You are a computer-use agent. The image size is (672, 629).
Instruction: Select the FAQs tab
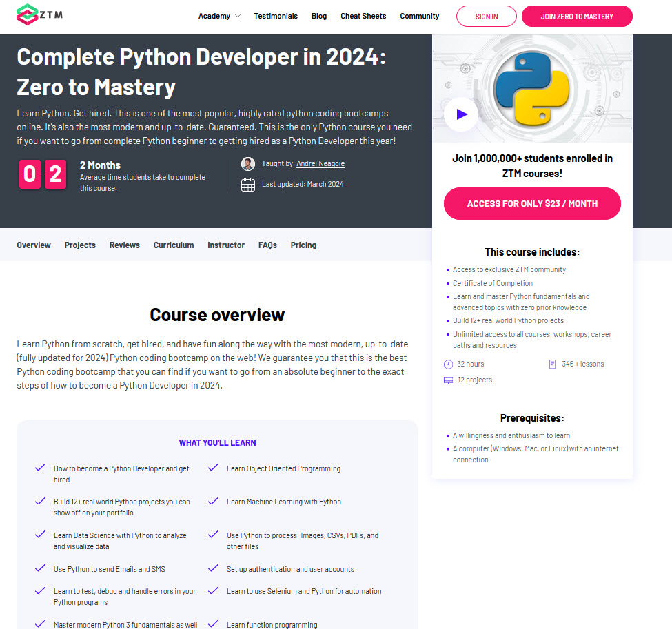pos(267,245)
